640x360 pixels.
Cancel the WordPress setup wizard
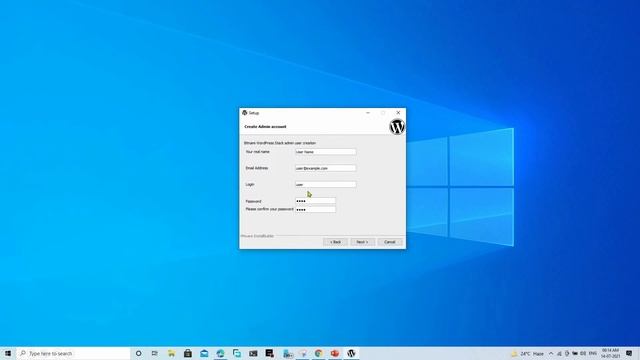click(x=389, y=242)
